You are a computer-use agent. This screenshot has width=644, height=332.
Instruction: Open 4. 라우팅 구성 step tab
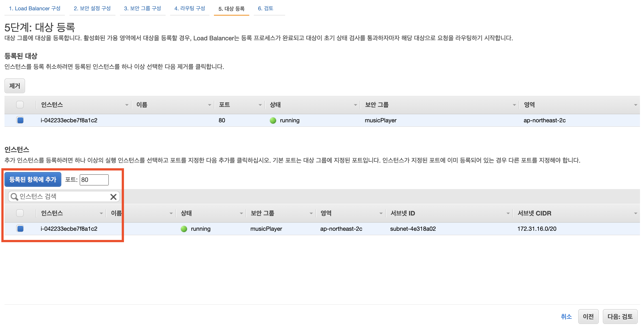coord(190,9)
